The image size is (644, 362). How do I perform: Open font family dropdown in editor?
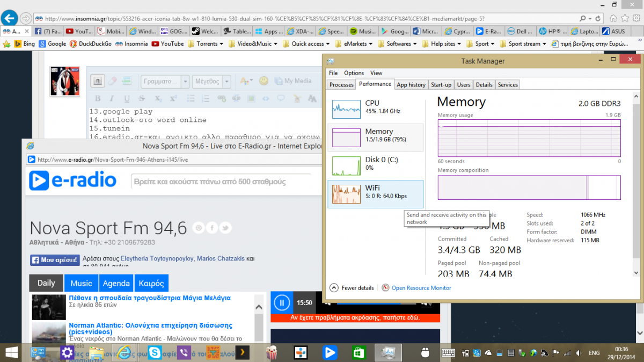(165, 81)
